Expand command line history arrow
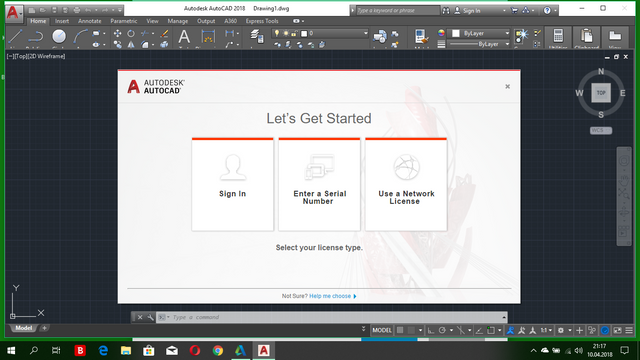 (x=504, y=317)
